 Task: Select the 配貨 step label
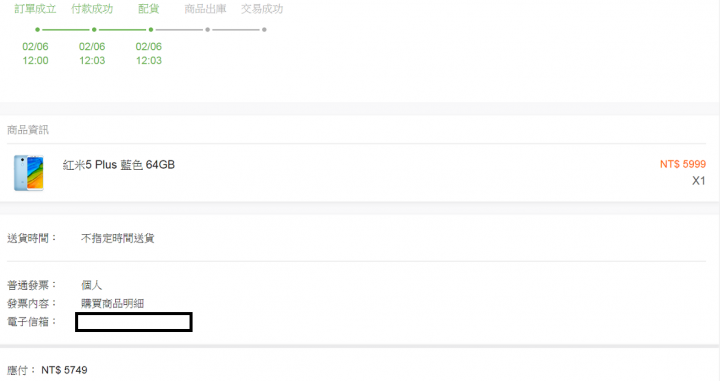tap(149, 9)
